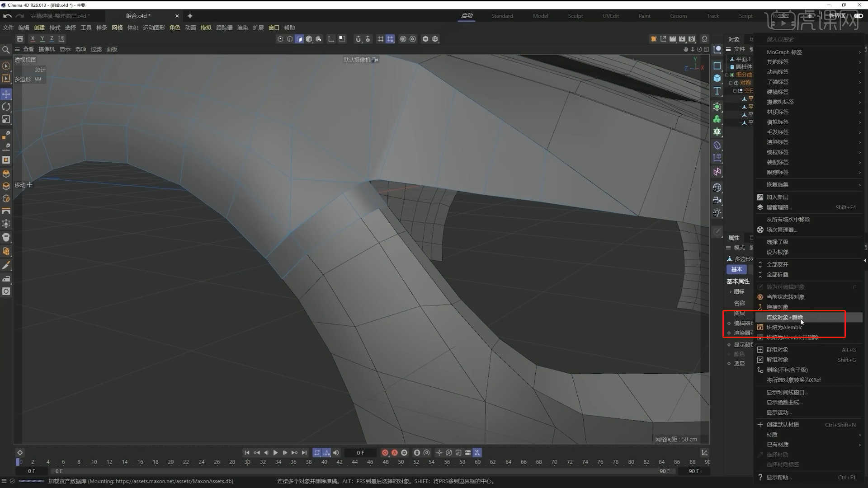The image size is (868, 488).
Task: Toggle timeline sound playback speaker
Action: [336, 453]
